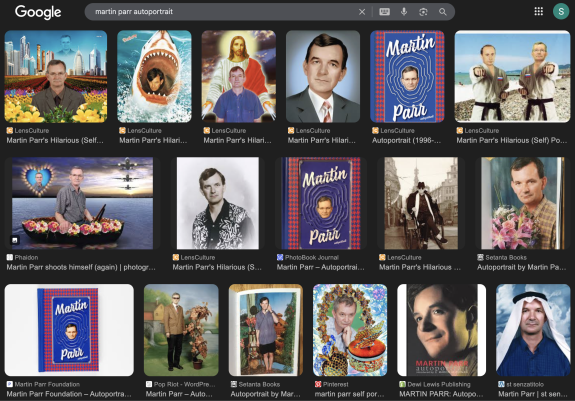Open the Google apps grid
The image size is (575, 401).
click(x=538, y=11)
